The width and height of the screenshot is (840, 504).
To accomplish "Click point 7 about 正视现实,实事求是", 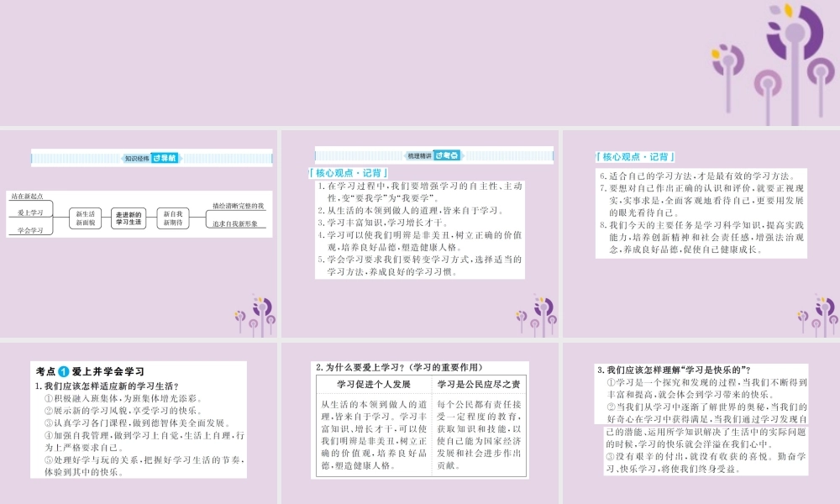I will tap(701, 200).
